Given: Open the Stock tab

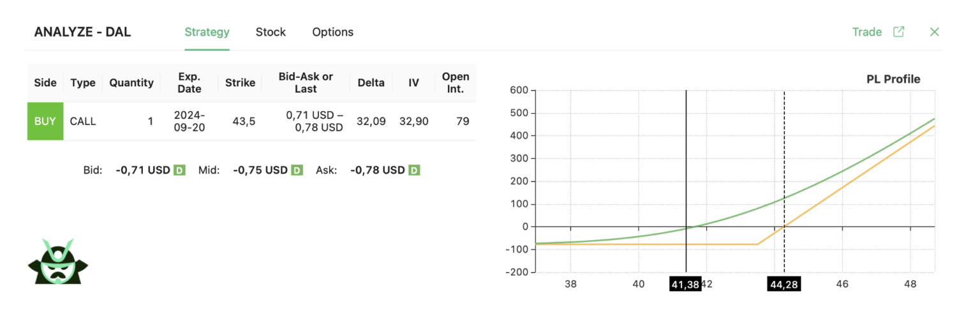Looking at the screenshot, I should click(x=271, y=32).
